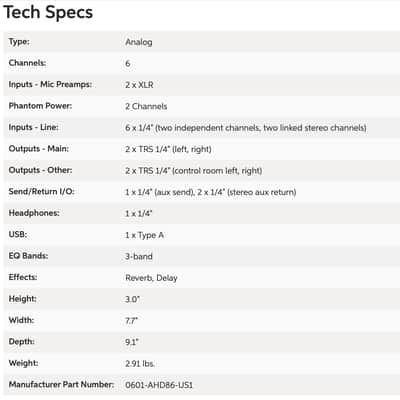Click the aux send and return value
The image size is (400, 400).
211,192
